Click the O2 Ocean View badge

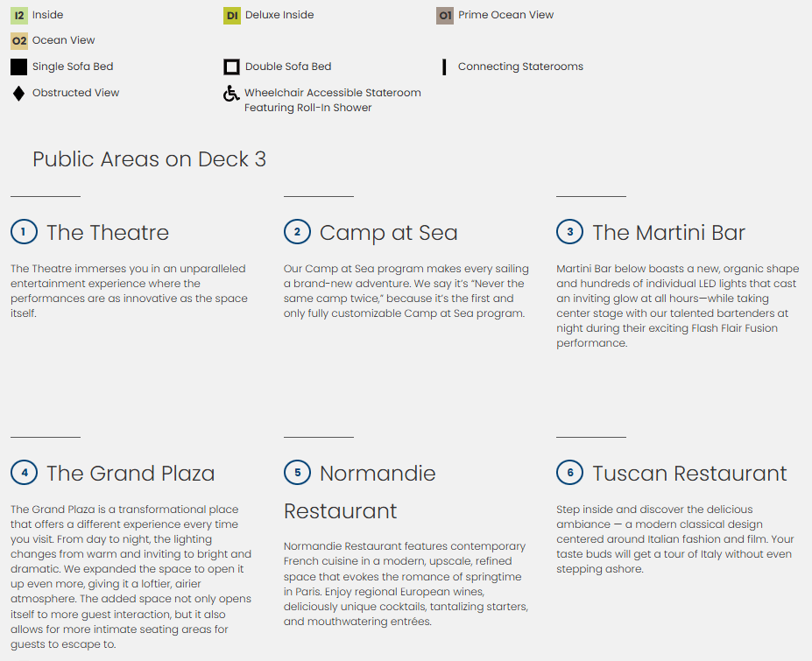point(19,40)
